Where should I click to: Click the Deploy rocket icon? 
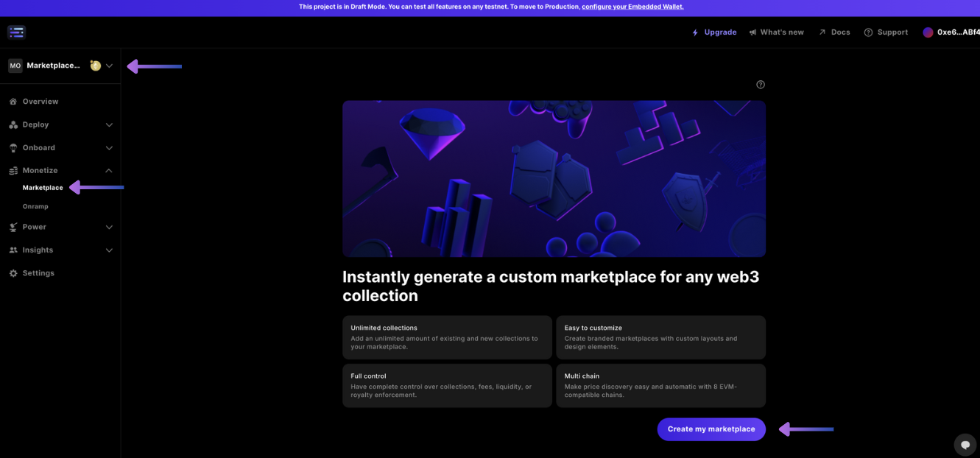point(12,124)
